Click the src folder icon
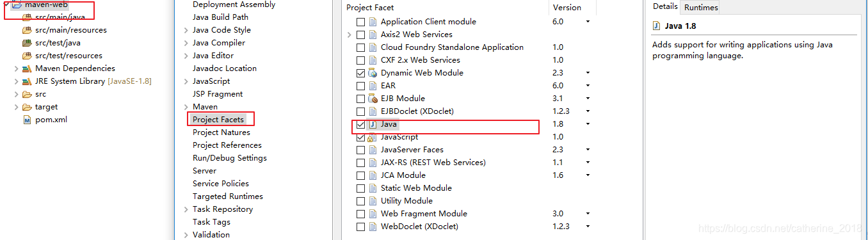This screenshot has width=868, height=240. tap(27, 94)
